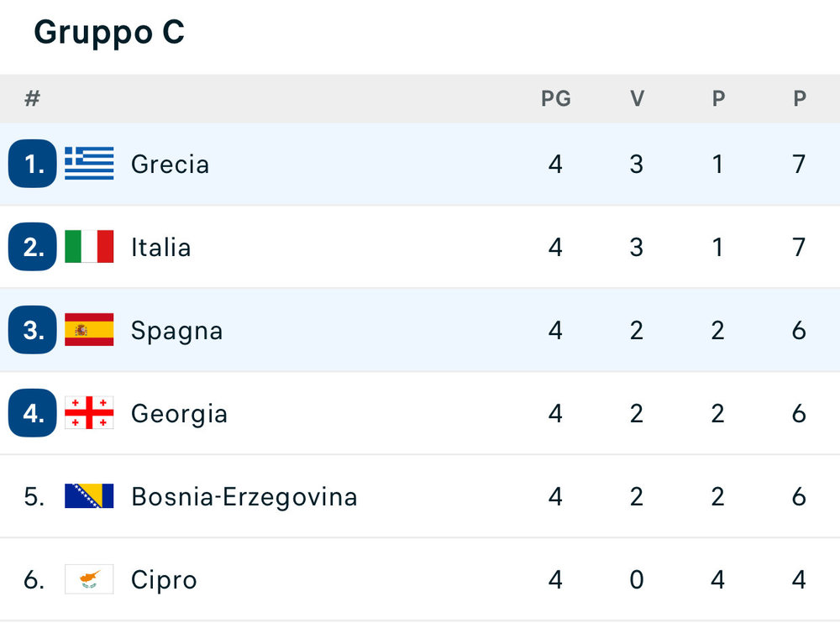Select the rank 2 position badge
840x623 pixels.
pos(33,246)
